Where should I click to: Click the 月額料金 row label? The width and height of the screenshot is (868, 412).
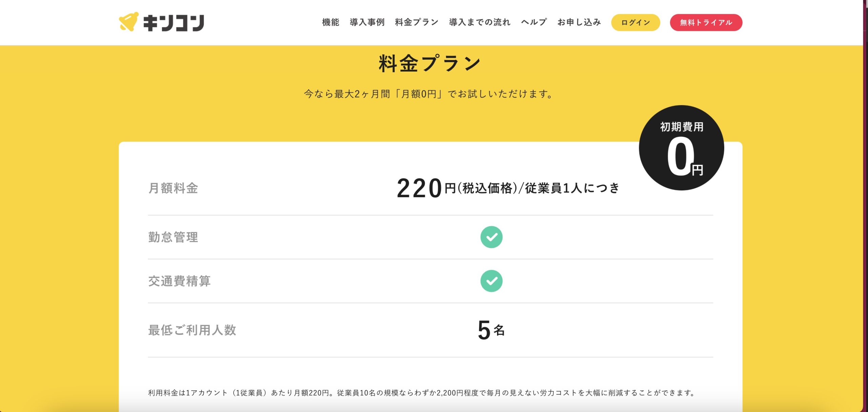(173, 188)
